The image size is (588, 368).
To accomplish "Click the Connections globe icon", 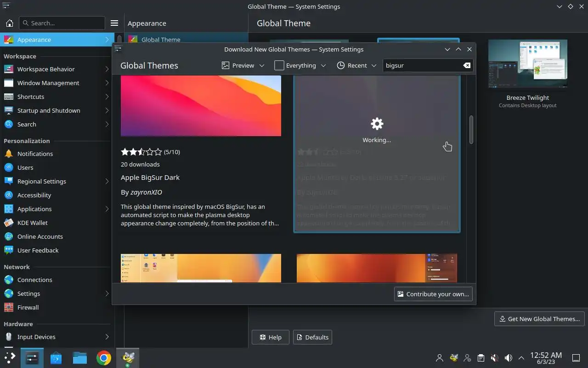I will [9, 280].
